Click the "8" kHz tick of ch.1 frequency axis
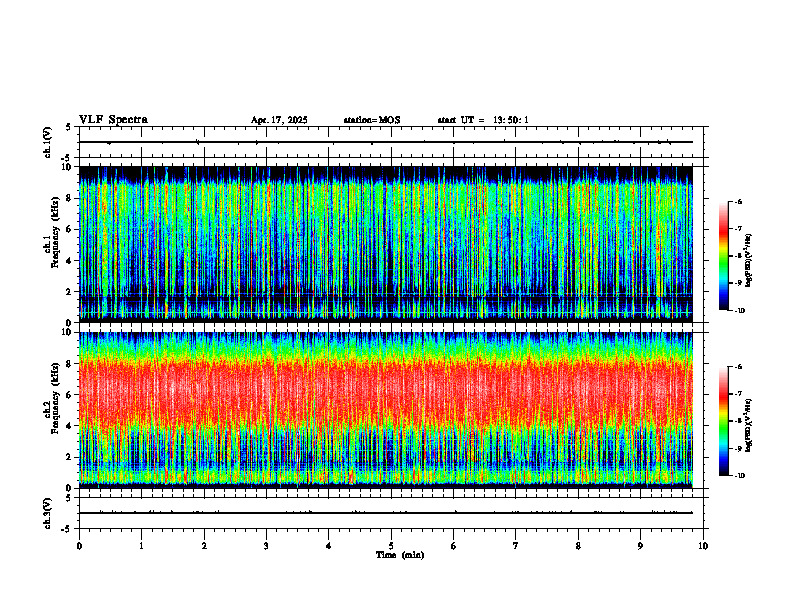Image resolution: width=792 pixels, height=612 pixels. pyautogui.click(x=70, y=198)
